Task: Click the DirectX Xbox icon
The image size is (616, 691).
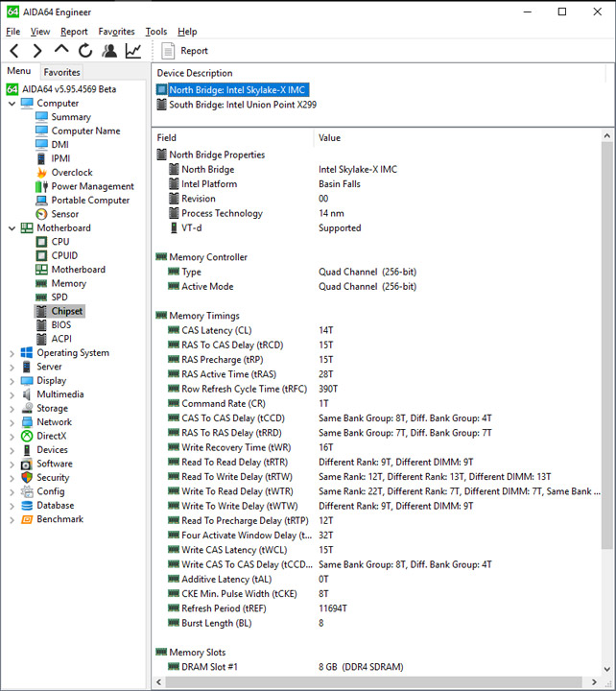Action: (x=27, y=436)
